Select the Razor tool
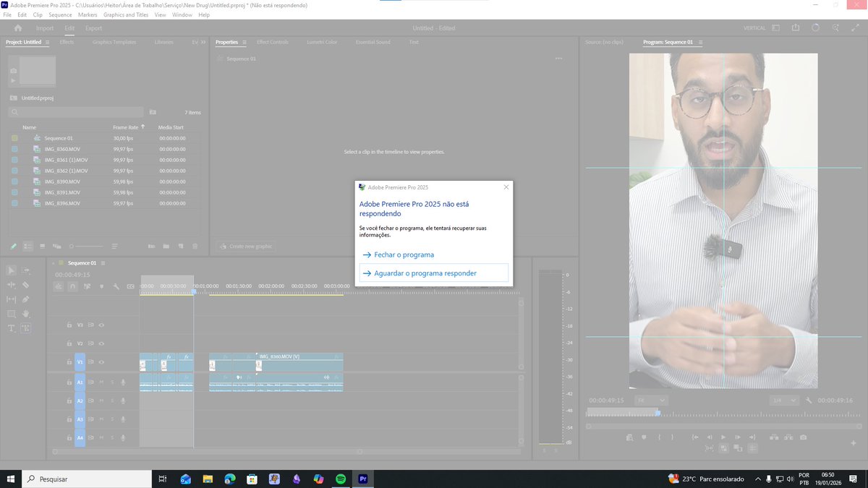 26,284
